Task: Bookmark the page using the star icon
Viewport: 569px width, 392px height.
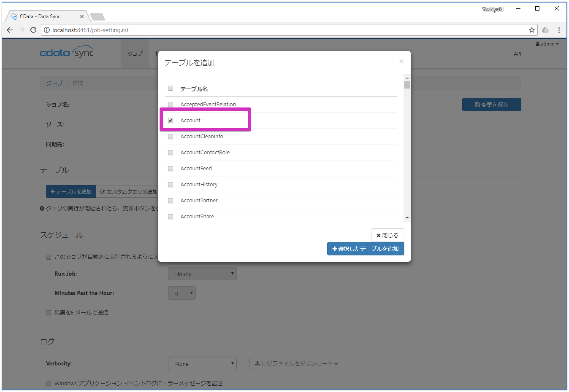Action: 531,30
